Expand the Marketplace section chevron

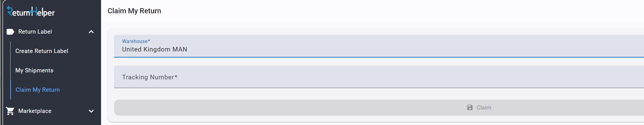(91, 111)
